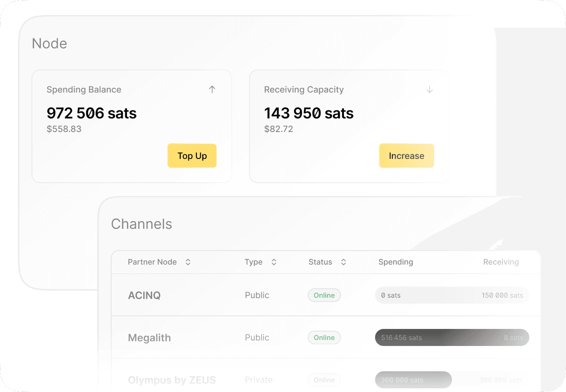
Task: Click ACINQ's 150 000 sats receiving value
Action: 502,295
